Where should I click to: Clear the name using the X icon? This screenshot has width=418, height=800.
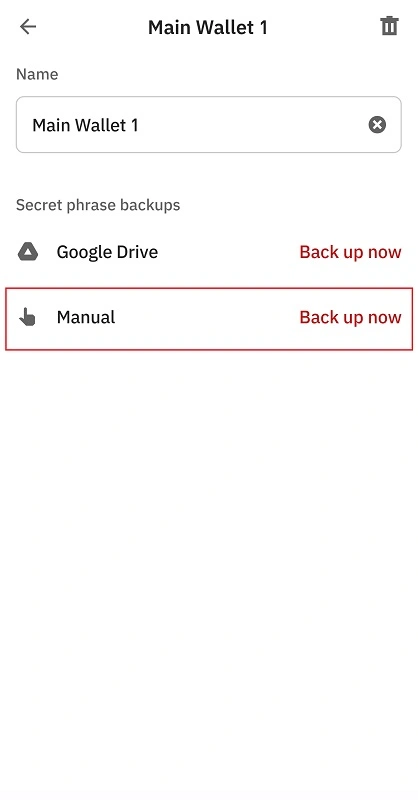click(x=377, y=124)
